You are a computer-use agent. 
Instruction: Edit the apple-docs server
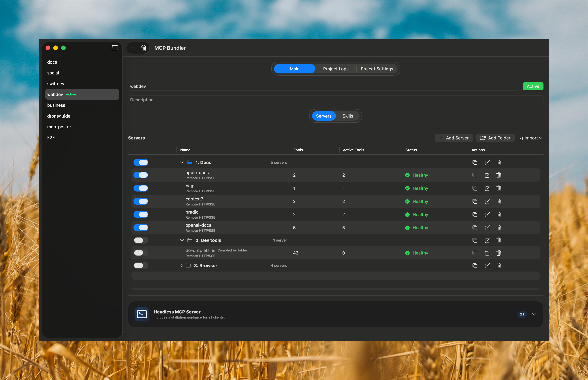tap(487, 175)
